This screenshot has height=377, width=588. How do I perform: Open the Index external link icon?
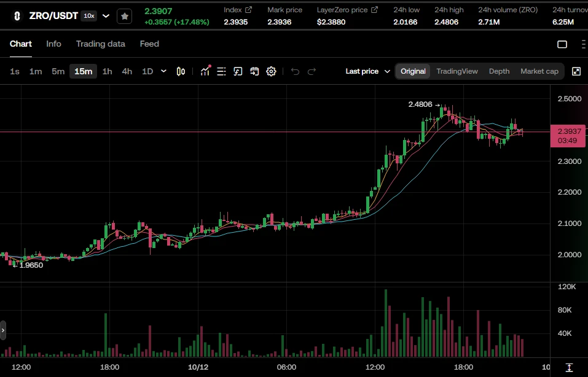coord(248,10)
